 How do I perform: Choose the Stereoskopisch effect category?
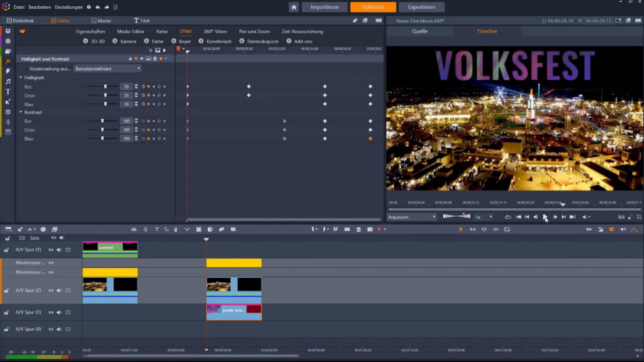pos(258,41)
